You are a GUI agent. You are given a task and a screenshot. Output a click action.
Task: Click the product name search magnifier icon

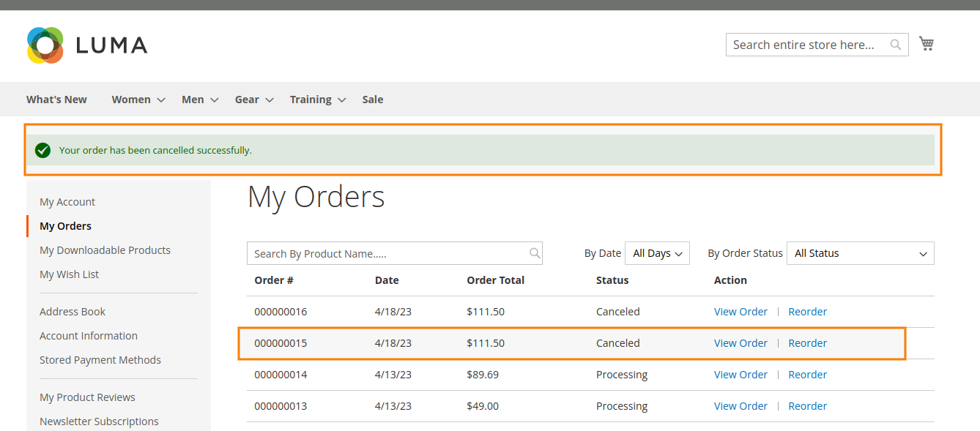535,253
